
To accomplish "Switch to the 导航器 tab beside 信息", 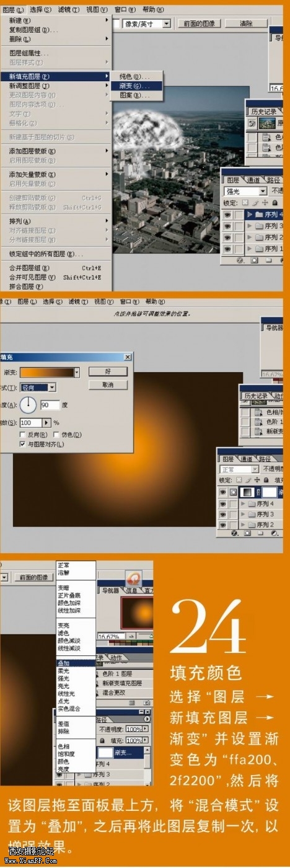I will 110,591.
